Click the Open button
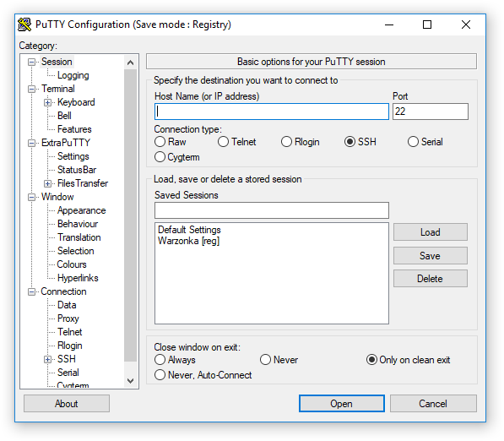 pos(342,403)
